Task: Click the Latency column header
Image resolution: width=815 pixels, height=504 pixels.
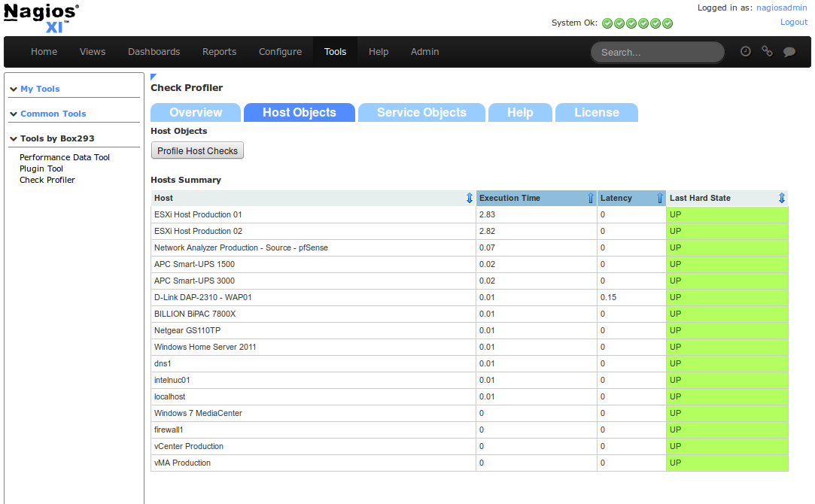Action: (x=631, y=198)
